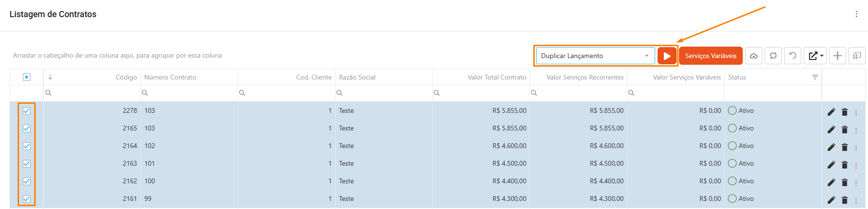Click the cloud upload icon

(x=754, y=56)
